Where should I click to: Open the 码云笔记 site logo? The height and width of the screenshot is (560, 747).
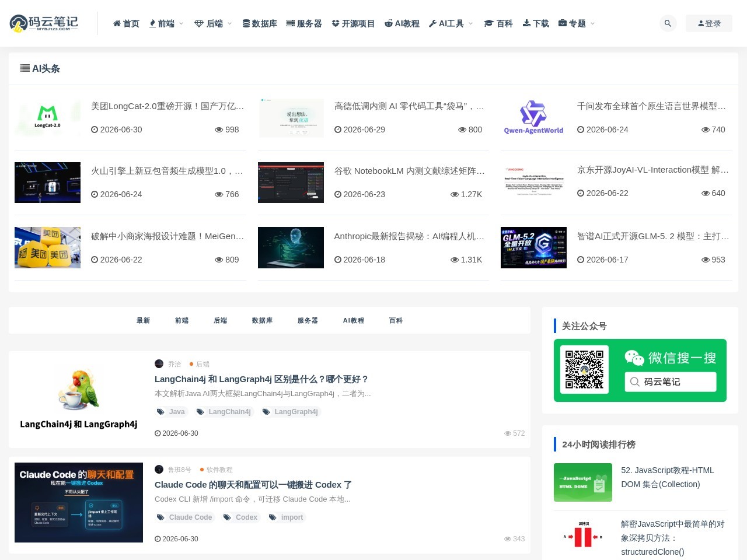click(44, 23)
